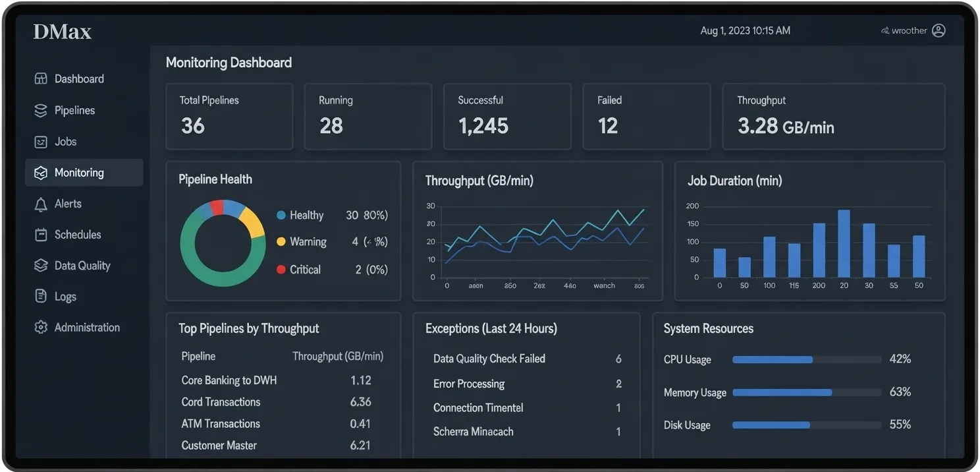Open the user profile avatar icon

[939, 30]
